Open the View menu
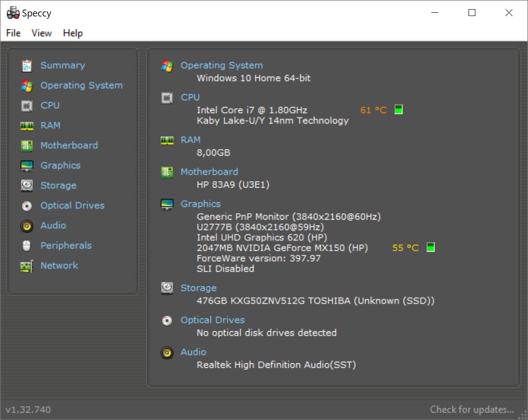Screen dimensions: 528x420 click(x=42, y=33)
